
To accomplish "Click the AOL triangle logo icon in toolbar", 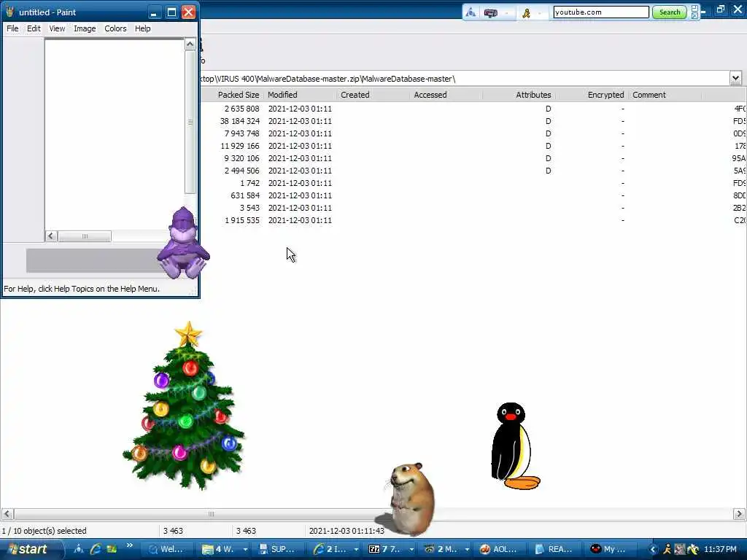I will tap(471, 12).
